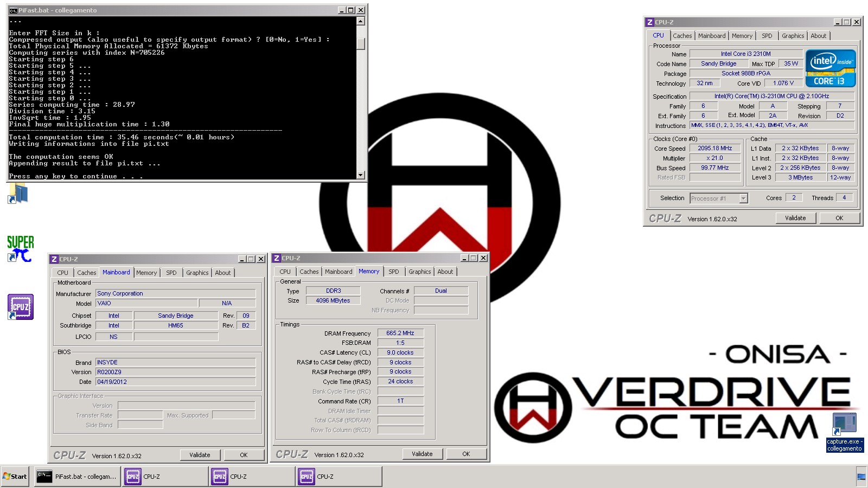
Task: Click the Intel Core i3 2310M name field
Action: (745, 54)
